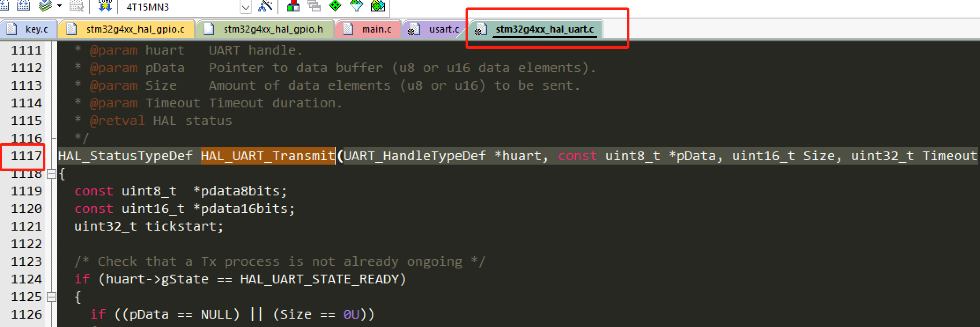Open Options for Target magic wand icon
Image resolution: width=980 pixels, height=327 pixels.
click(265, 5)
